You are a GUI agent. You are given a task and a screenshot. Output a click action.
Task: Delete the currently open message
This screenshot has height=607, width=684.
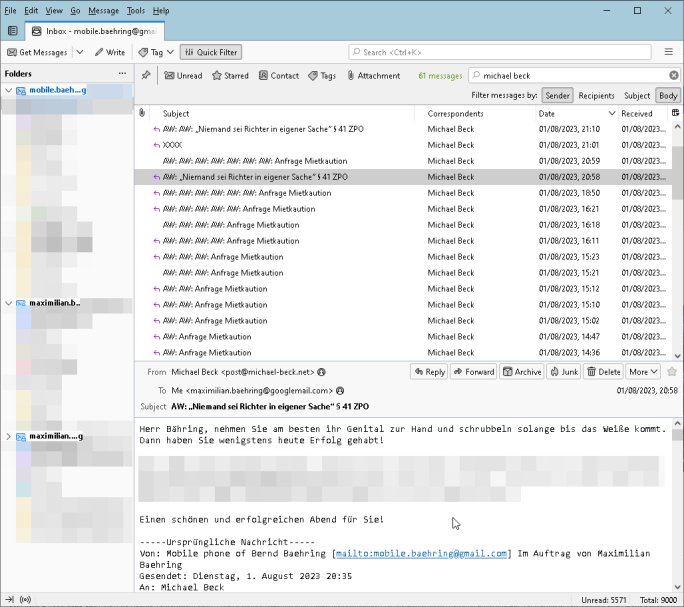pos(603,372)
